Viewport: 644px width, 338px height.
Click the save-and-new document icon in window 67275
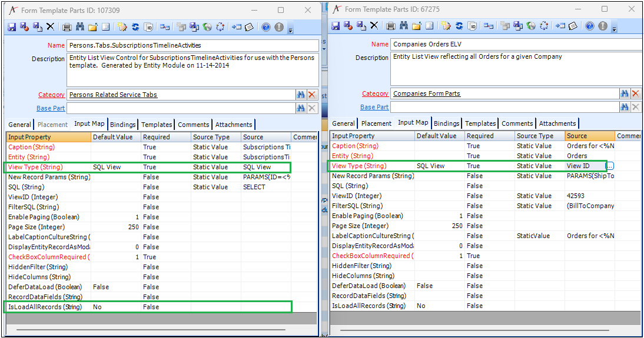pyautogui.click(x=361, y=26)
